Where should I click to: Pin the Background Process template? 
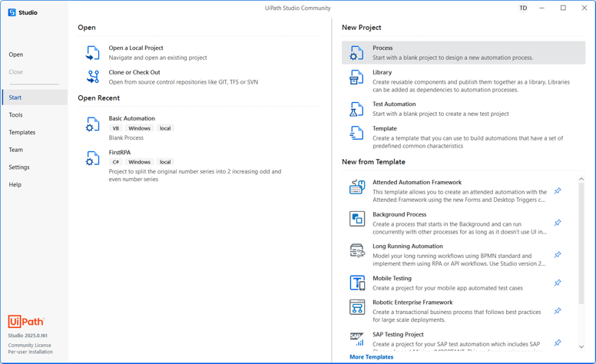[558, 223]
